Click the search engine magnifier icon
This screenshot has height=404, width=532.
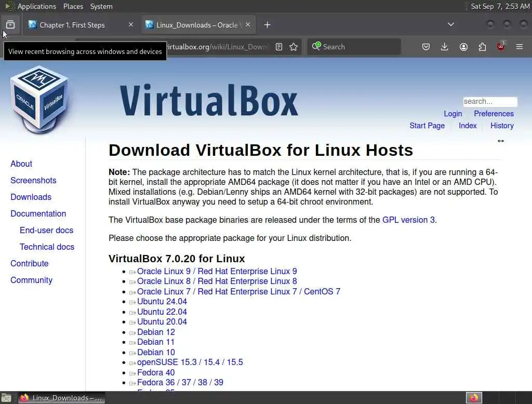316,46
